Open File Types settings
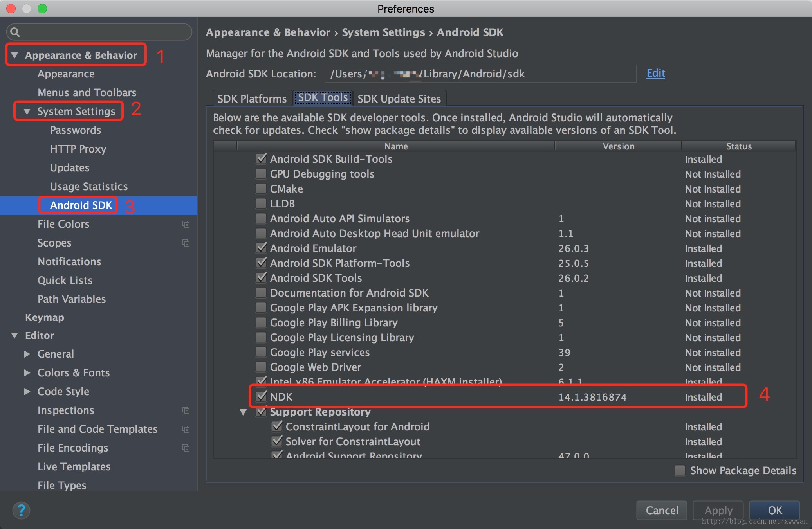Screen dimensions: 812x529 [x=62, y=486]
